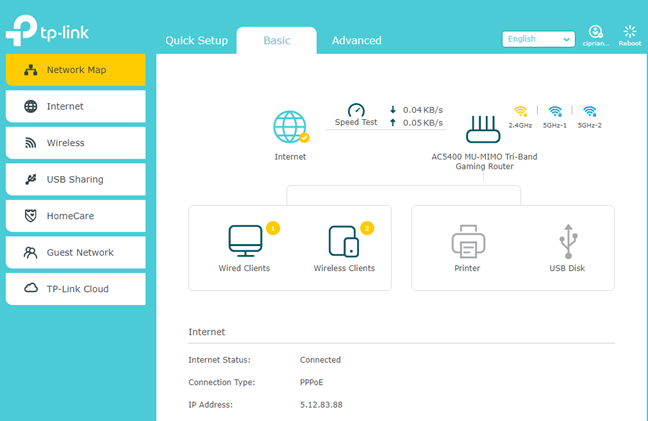Open the English language dropdown

pyautogui.click(x=538, y=39)
